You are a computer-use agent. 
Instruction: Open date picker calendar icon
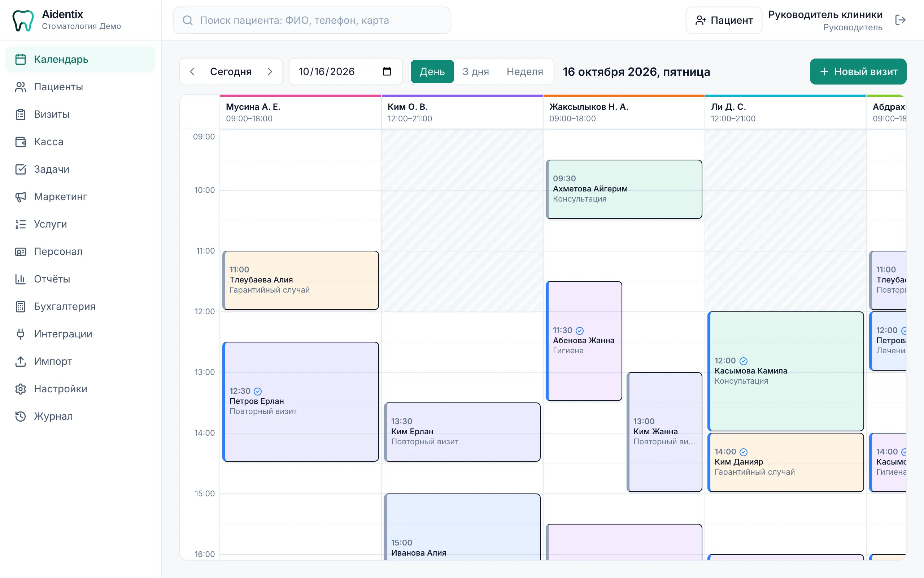point(387,72)
